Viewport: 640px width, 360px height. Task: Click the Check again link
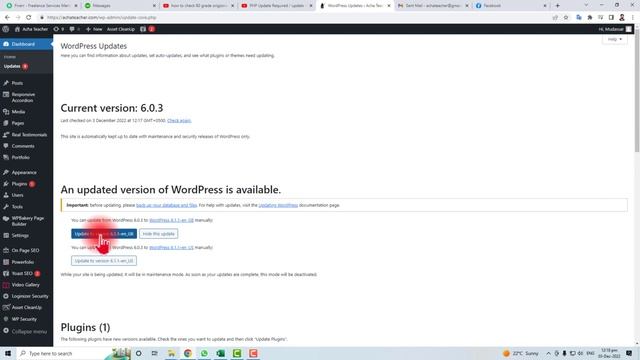179,120
